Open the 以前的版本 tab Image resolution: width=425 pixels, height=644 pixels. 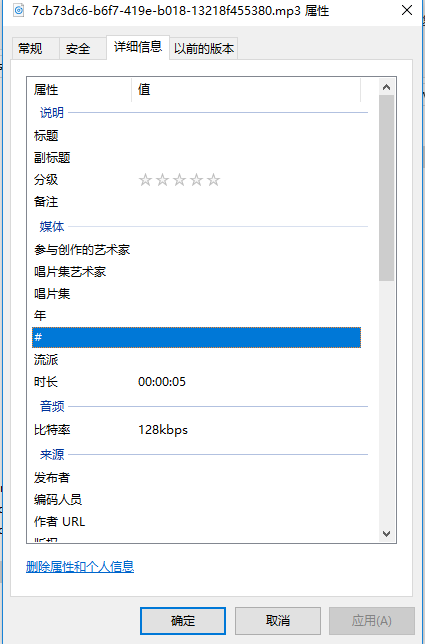[x=204, y=48]
